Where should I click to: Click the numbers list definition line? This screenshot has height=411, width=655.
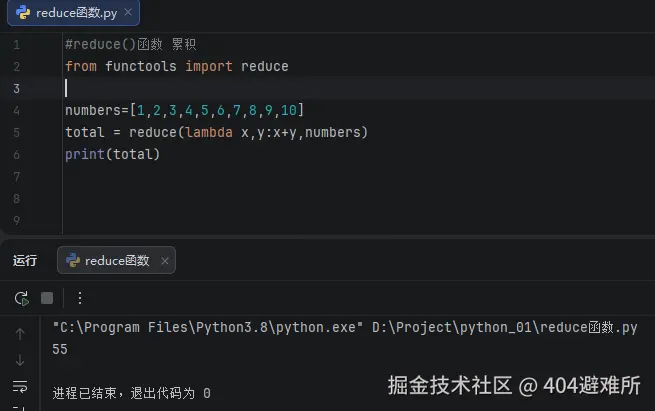tap(184, 110)
